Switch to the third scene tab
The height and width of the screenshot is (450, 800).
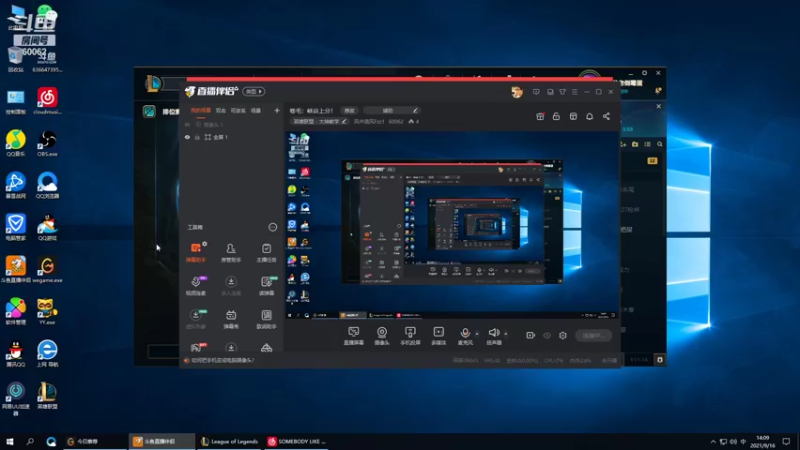point(238,110)
